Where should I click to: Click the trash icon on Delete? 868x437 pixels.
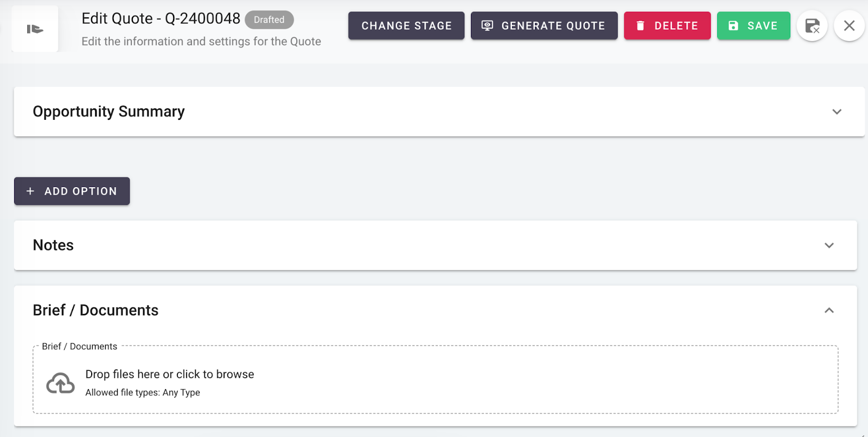640,25
